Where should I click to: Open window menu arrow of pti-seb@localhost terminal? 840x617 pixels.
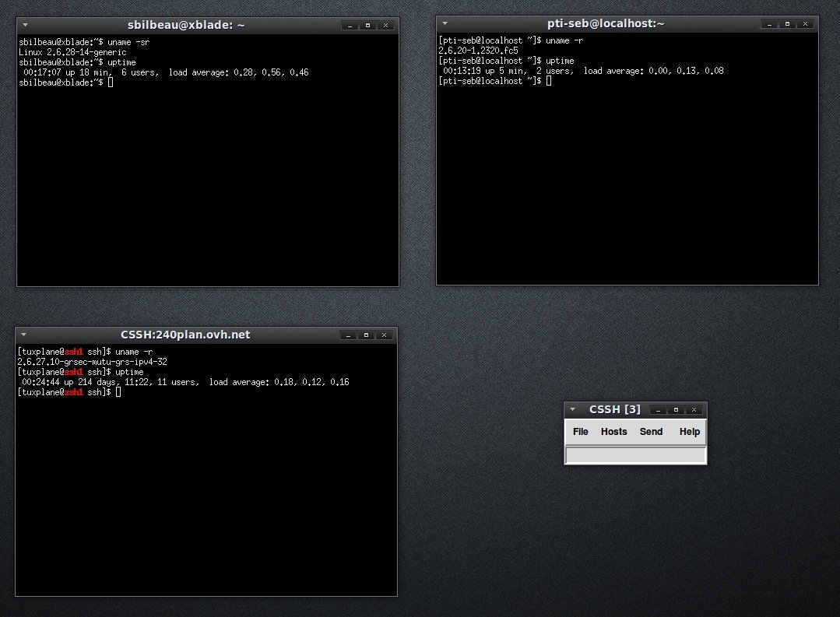(x=445, y=24)
